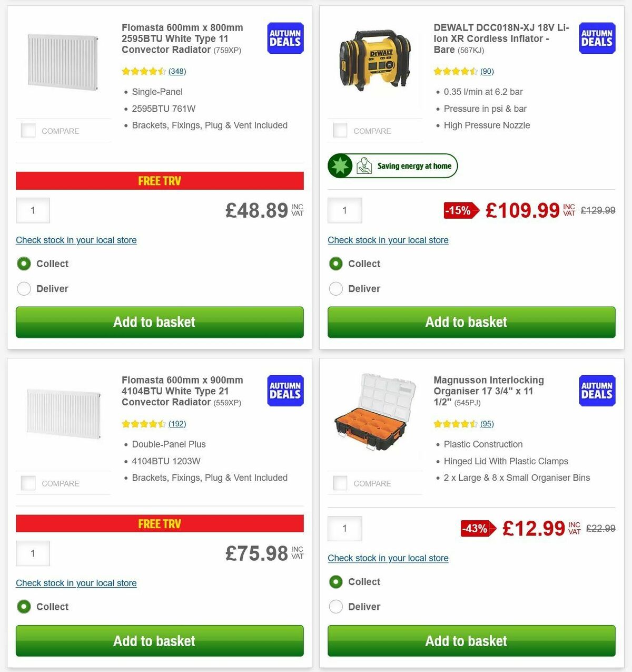
Task: Open the (348) reviews link
Action: 176,71
